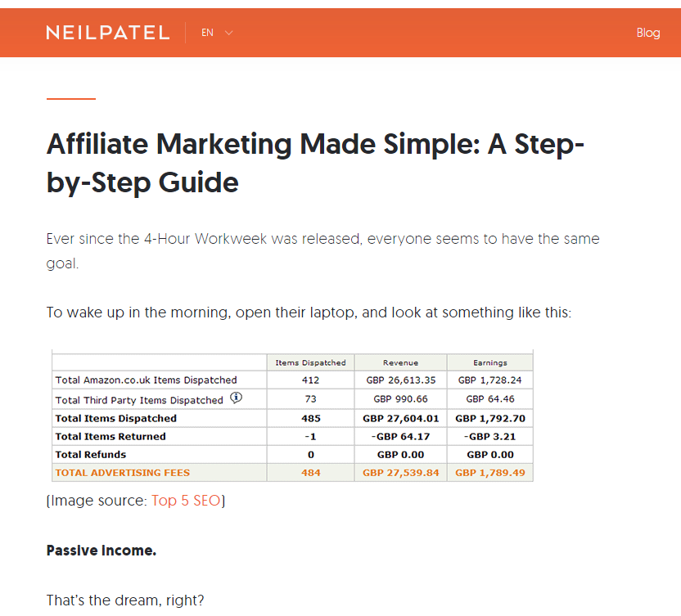681x616 pixels.
Task: Click the Total Amazon.co.uk Items Dispatched label
Action: [146, 380]
